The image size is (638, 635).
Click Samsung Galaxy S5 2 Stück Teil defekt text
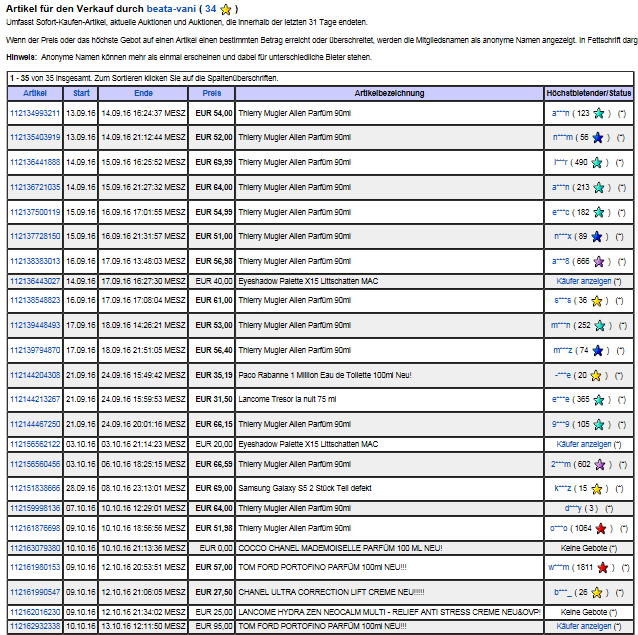pyautogui.click(x=305, y=488)
